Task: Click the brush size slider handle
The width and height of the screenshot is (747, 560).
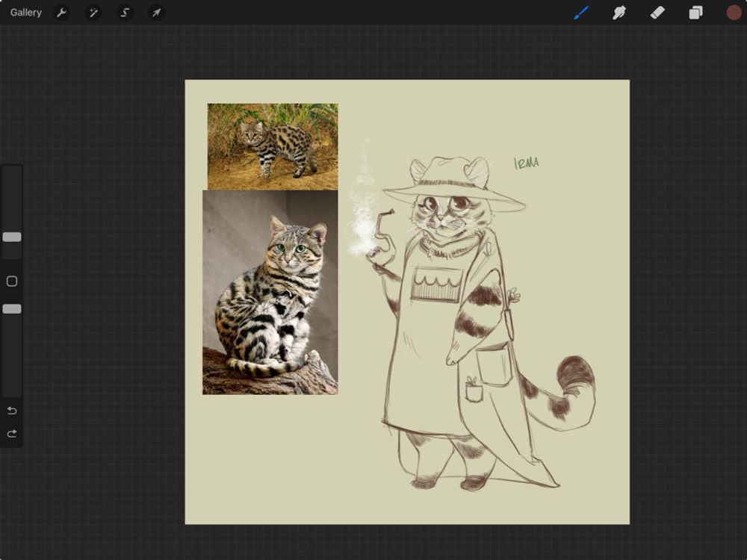Action: coord(12,237)
